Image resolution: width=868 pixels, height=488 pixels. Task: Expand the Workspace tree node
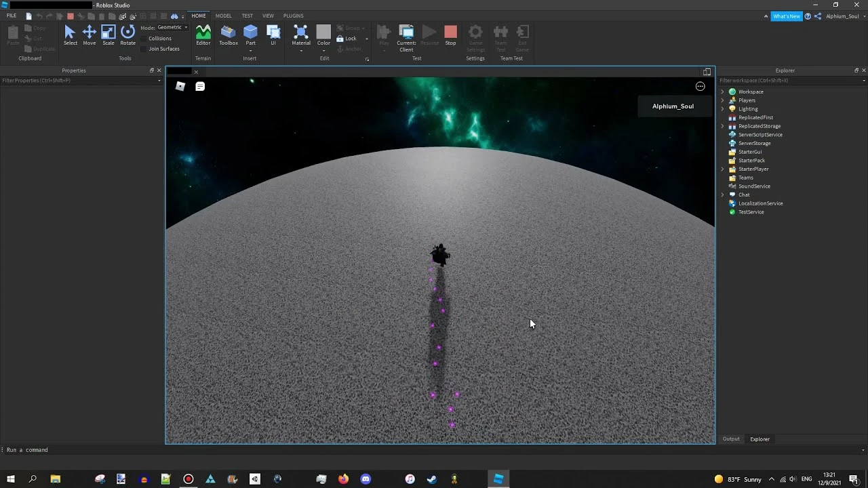pyautogui.click(x=722, y=91)
